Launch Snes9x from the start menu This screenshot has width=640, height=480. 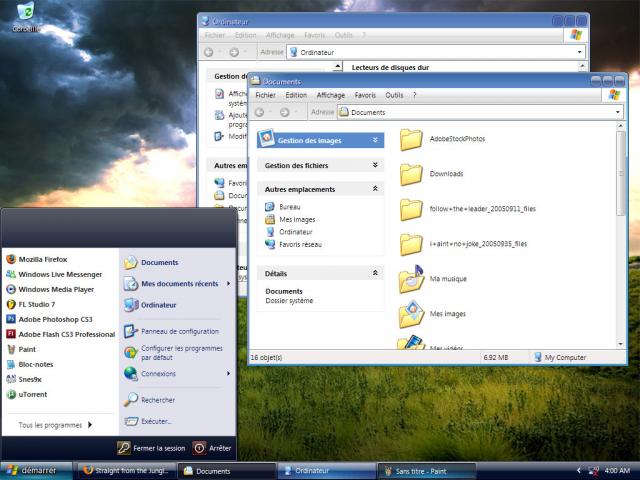[24, 380]
